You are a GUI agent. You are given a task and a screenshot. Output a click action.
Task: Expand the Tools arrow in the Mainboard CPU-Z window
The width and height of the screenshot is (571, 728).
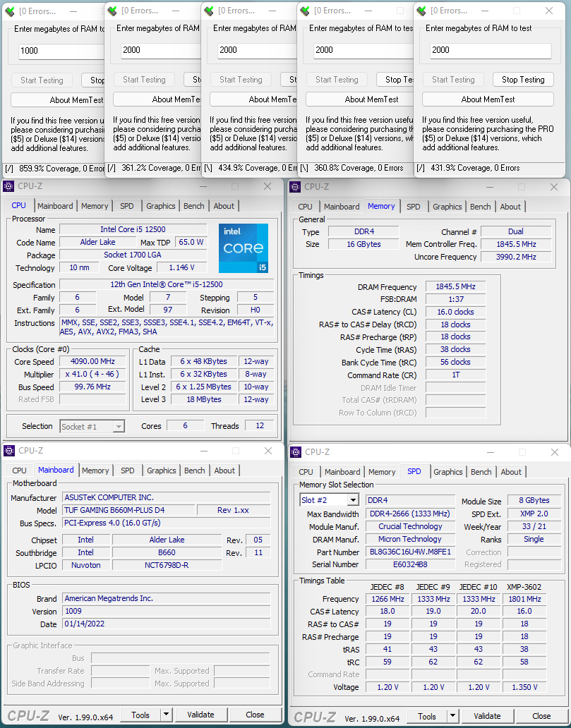tap(167, 715)
